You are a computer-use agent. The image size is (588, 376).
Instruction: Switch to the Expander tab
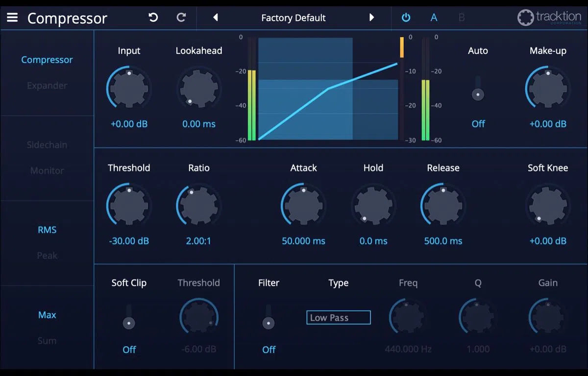point(47,85)
